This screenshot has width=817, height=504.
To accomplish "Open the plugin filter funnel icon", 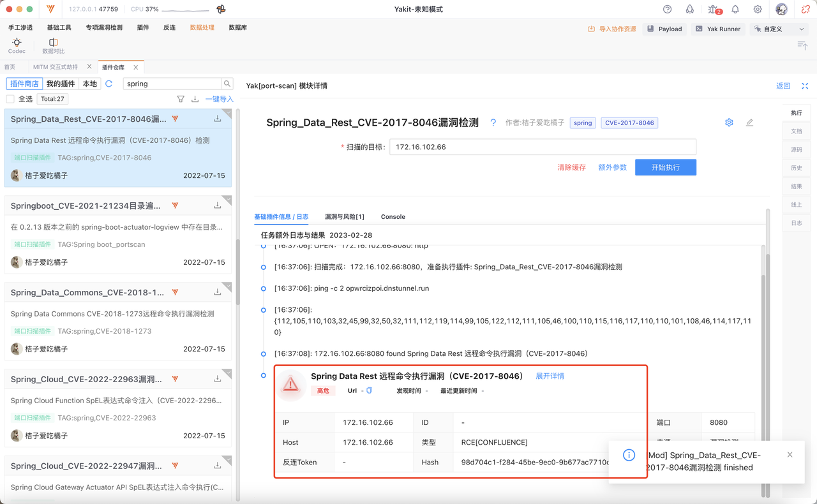I will (x=181, y=99).
